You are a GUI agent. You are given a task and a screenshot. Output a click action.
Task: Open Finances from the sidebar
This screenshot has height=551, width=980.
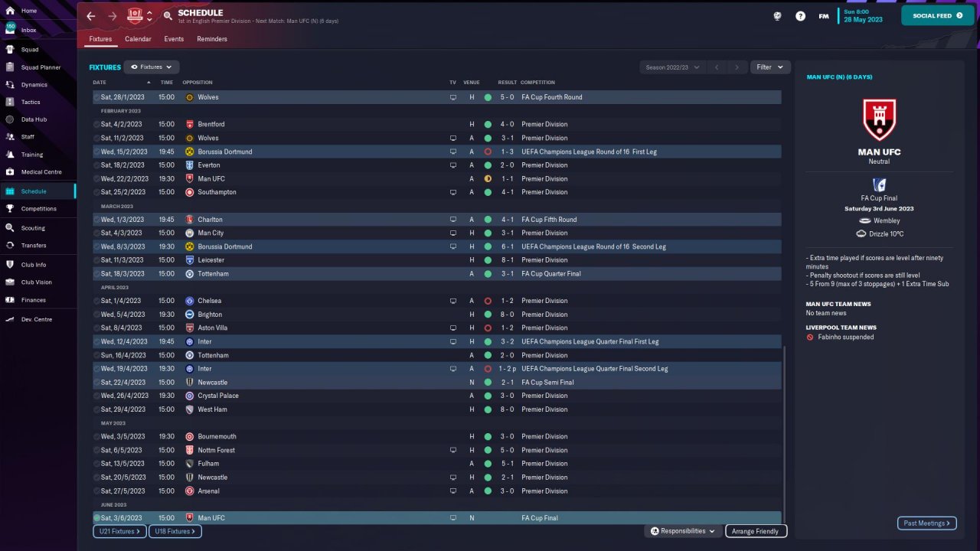coord(34,300)
